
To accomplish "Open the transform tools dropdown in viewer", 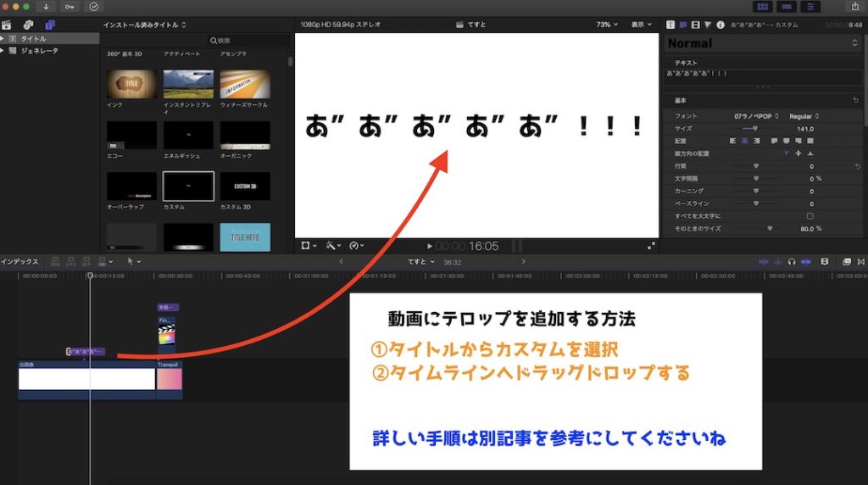I will tap(309, 246).
